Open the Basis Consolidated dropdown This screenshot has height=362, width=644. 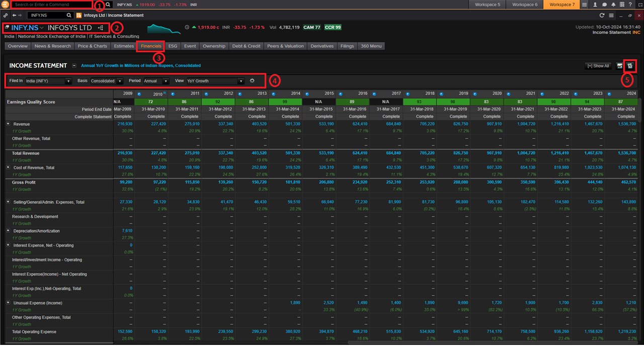107,81
